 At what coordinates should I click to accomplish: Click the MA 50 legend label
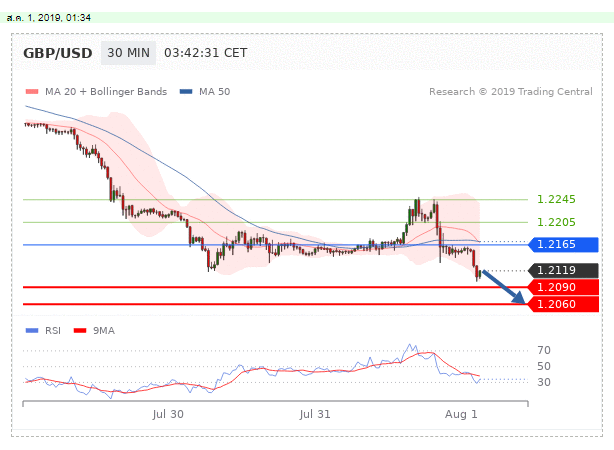point(215,92)
